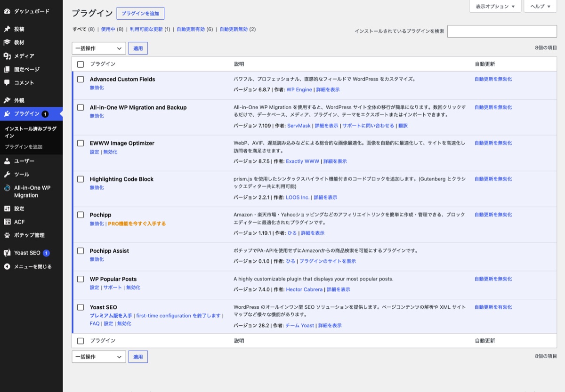
Task: Click the All-in-One WP Migration sidebar icon
Action: coord(7,188)
